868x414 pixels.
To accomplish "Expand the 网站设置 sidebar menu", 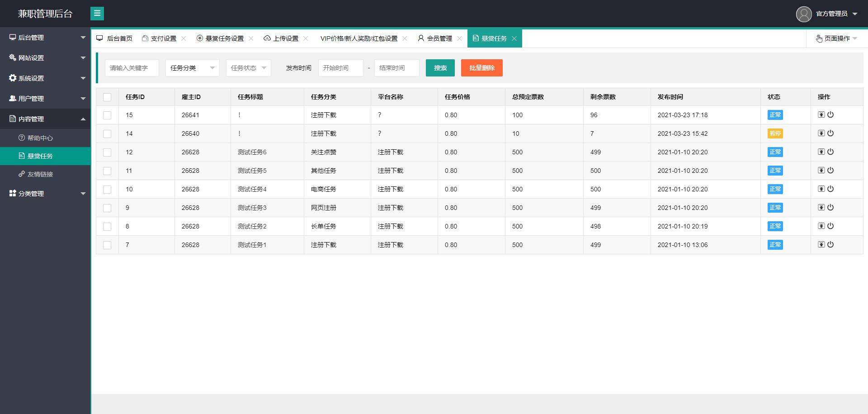I will [x=45, y=58].
